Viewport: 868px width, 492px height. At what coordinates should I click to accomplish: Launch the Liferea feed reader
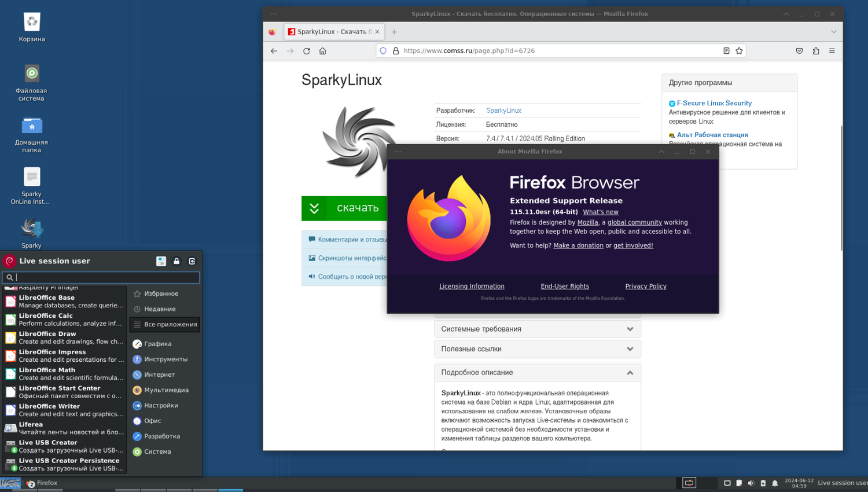coord(64,428)
